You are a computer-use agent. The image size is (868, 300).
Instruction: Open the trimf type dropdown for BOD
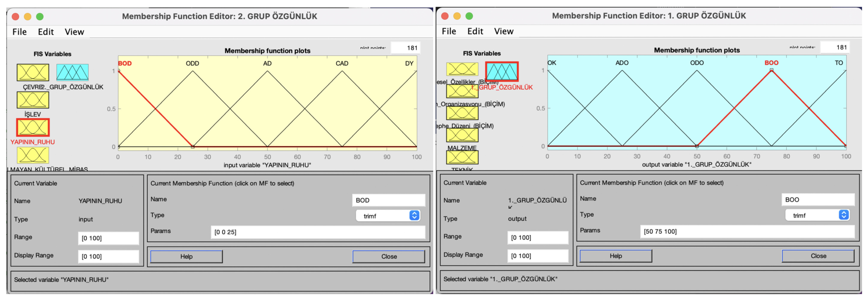pos(388,216)
